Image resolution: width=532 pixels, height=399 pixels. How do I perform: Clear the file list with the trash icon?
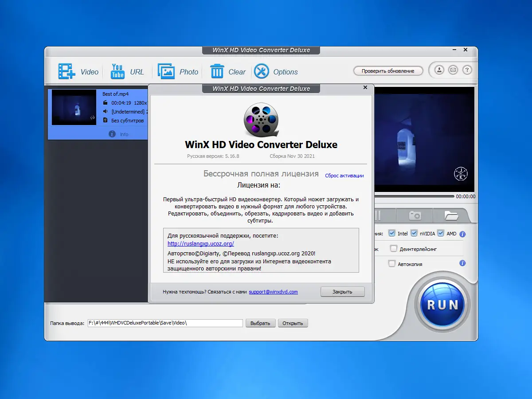tap(216, 71)
